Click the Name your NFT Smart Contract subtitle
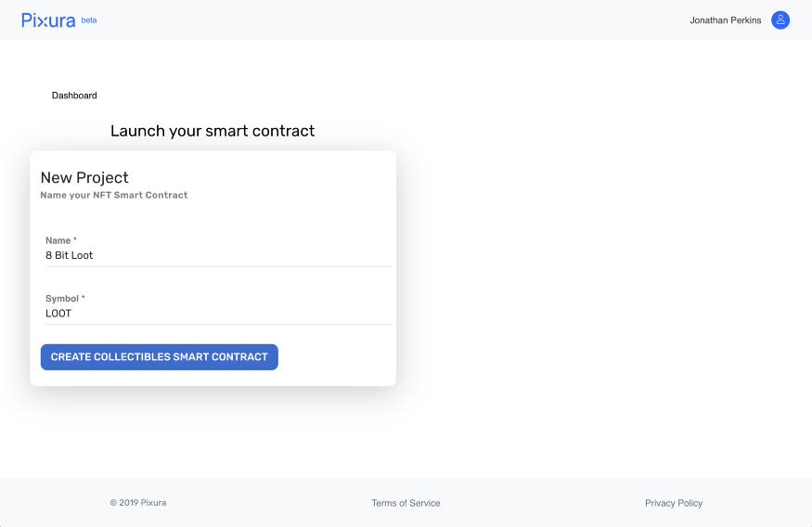 [114, 196]
